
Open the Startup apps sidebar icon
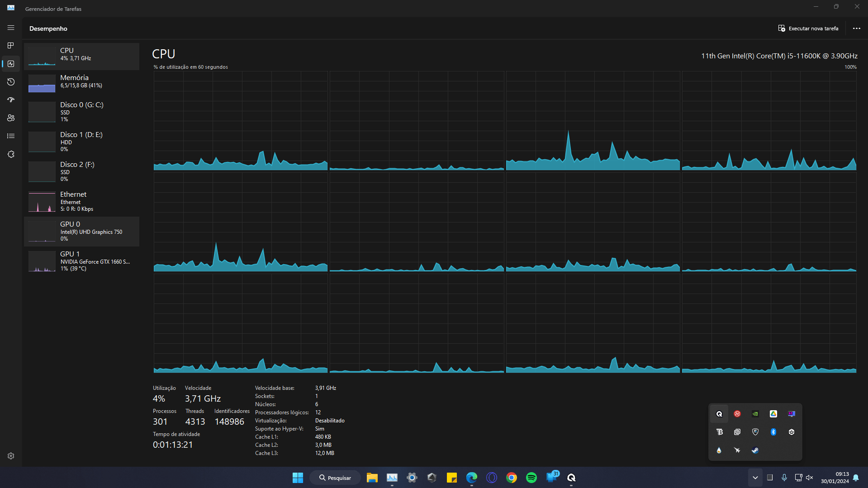tap(11, 100)
